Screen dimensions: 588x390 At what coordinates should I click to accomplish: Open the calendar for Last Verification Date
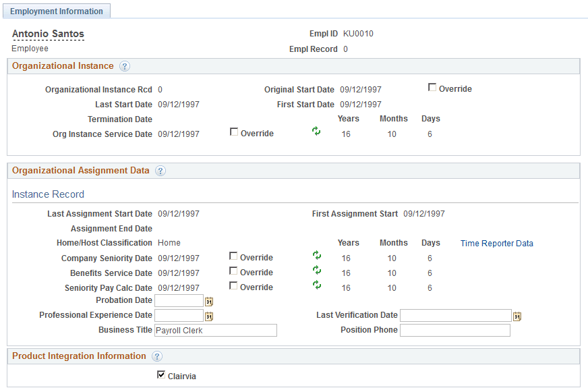[x=517, y=315]
